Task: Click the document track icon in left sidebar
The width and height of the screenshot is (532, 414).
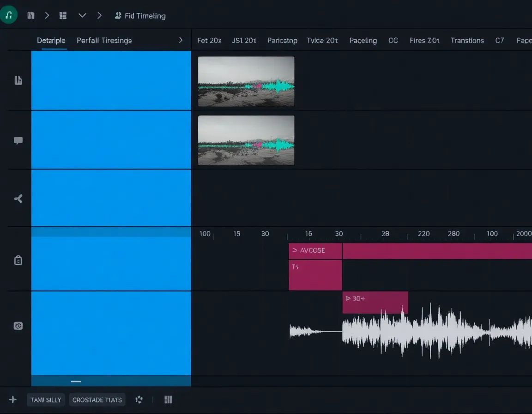Action: pyautogui.click(x=18, y=80)
